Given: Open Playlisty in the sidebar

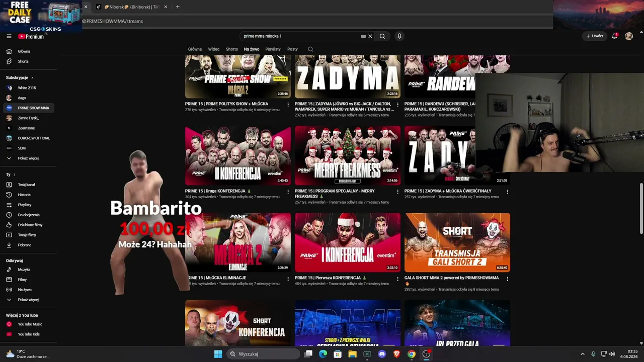Looking at the screenshot, I should (x=24, y=205).
